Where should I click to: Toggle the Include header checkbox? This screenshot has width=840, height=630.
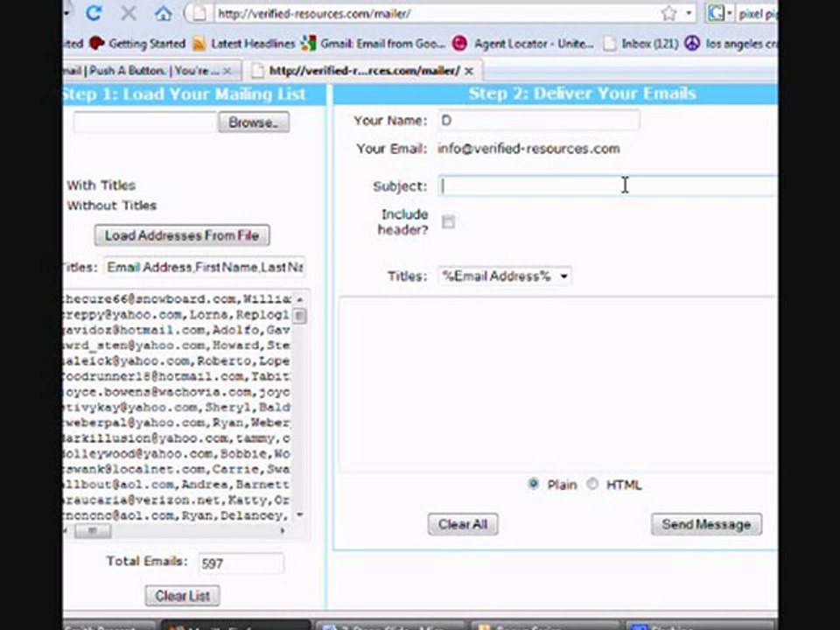coord(448,221)
